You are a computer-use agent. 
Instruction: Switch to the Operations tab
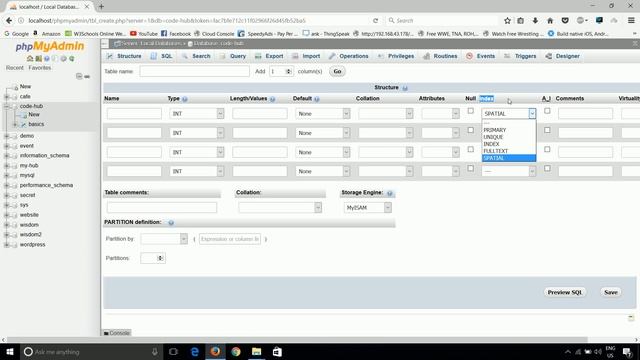pyautogui.click(x=349, y=56)
